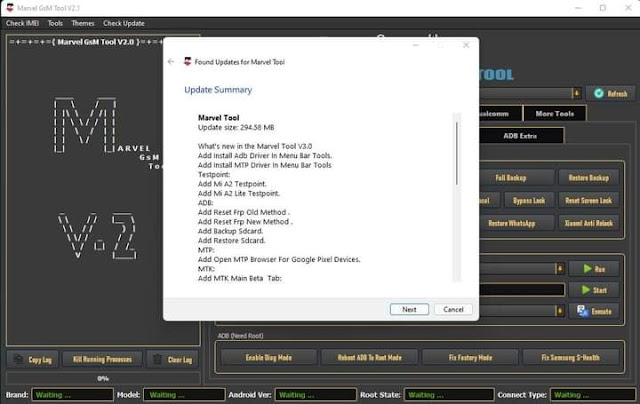Viewport: 640px width, 404px height.
Task: Click the 0% progress bar
Action: (103, 378)
